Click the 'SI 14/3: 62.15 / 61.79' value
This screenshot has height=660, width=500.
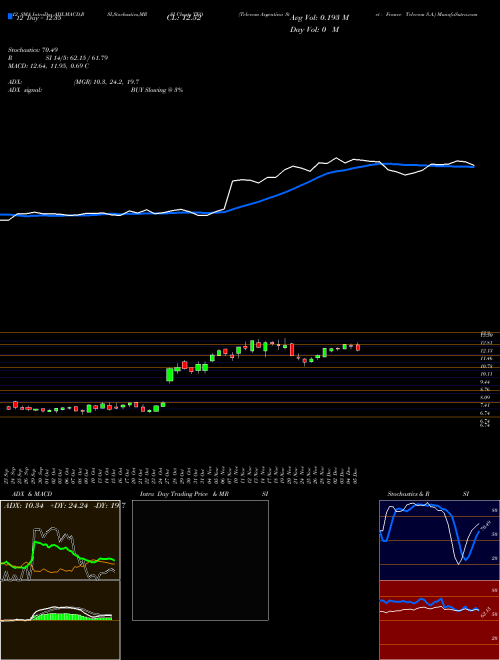coord(77,58)
